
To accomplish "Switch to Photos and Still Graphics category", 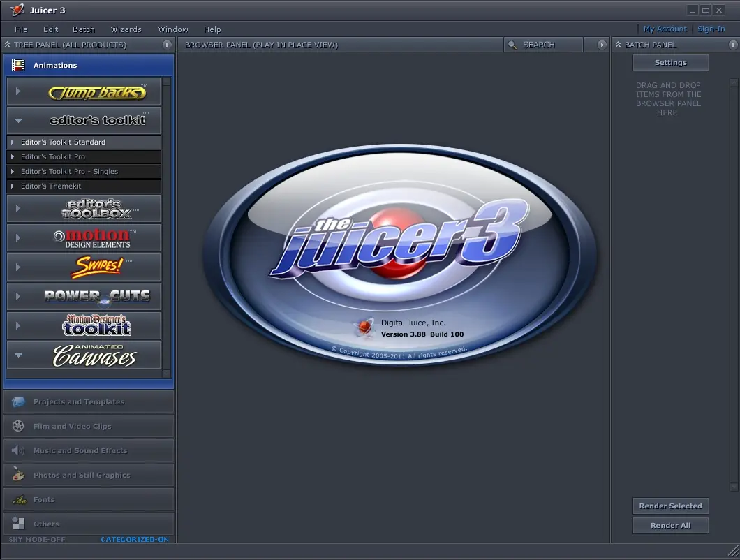I will [89, 475].
